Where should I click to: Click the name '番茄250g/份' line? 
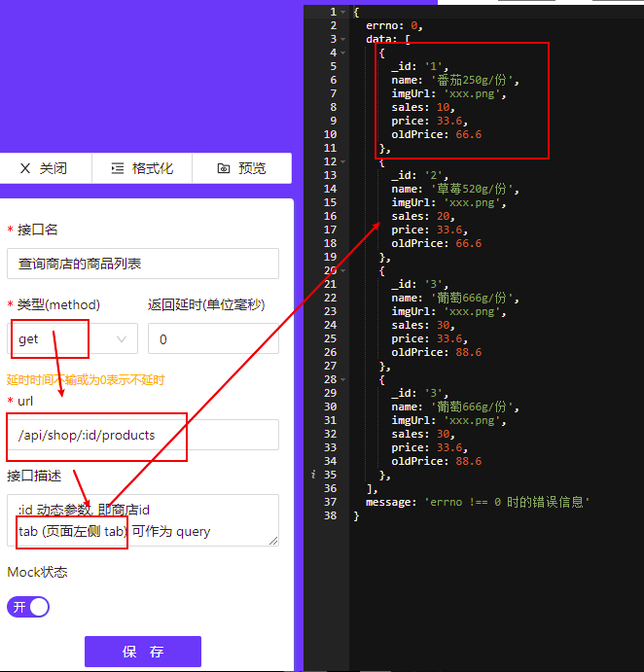coord(455,80)
